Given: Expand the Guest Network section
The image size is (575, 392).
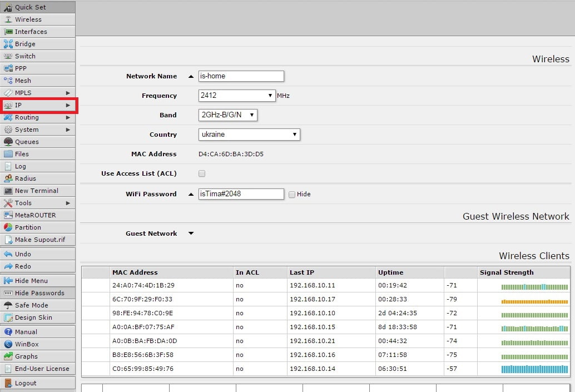Looking at the screenshot, I should click(x=191, y=233).
